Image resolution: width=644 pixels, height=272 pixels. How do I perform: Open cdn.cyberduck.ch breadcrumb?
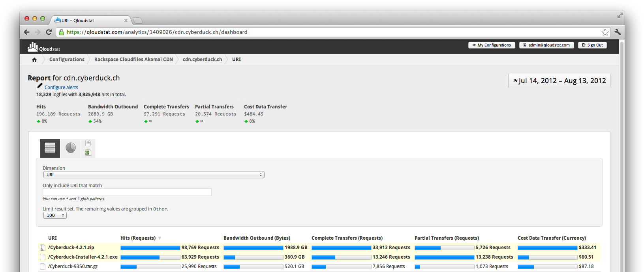(x=202, y=60)
